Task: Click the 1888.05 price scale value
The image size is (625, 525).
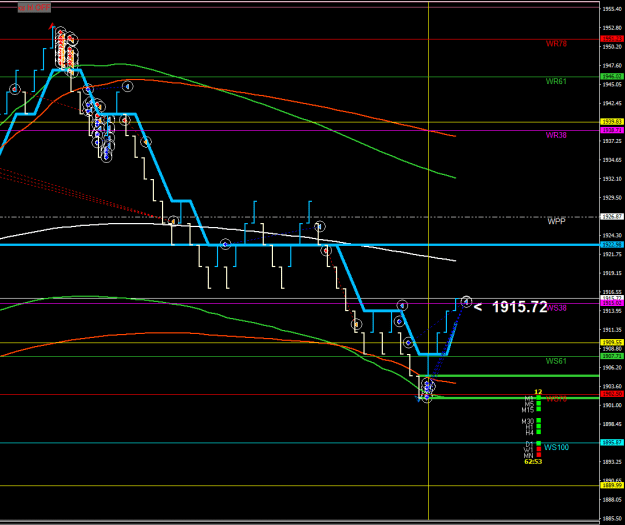Action: [612, 499]
